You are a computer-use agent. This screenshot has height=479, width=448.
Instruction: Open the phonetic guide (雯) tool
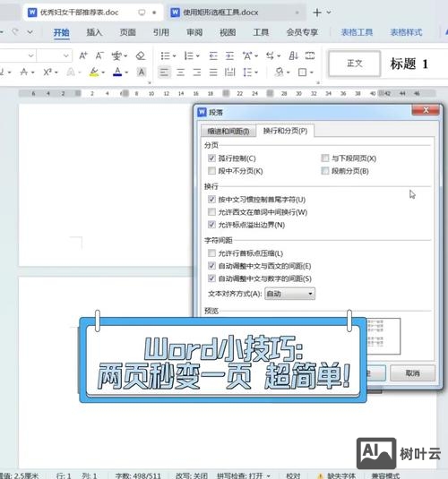click(x=116, y=56)
